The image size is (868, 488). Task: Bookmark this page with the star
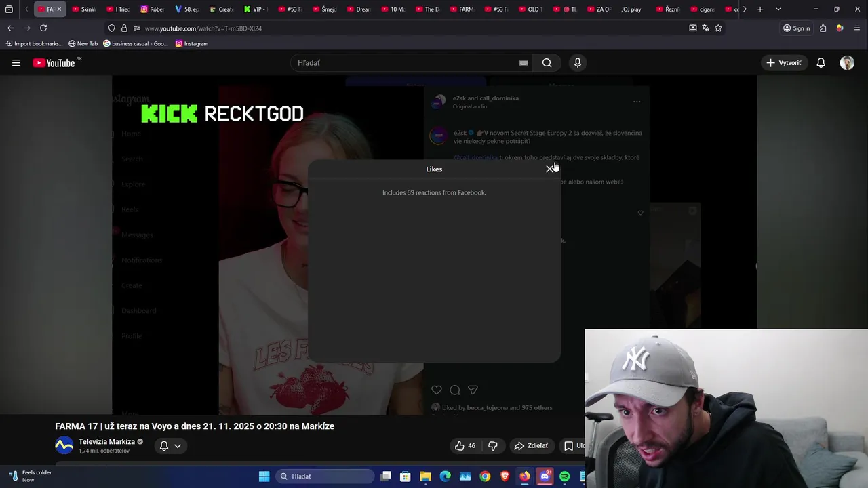click(x=718, y=28)
